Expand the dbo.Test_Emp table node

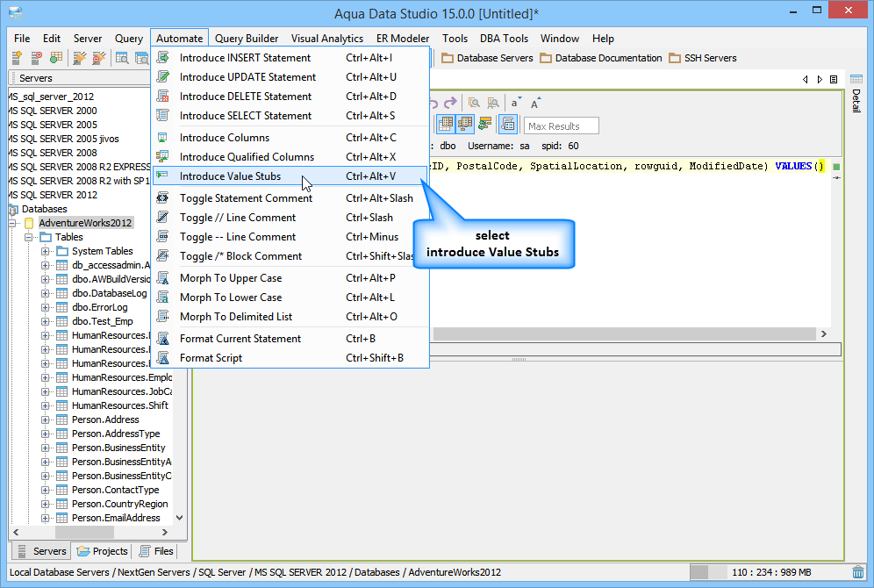click(45, 321)
